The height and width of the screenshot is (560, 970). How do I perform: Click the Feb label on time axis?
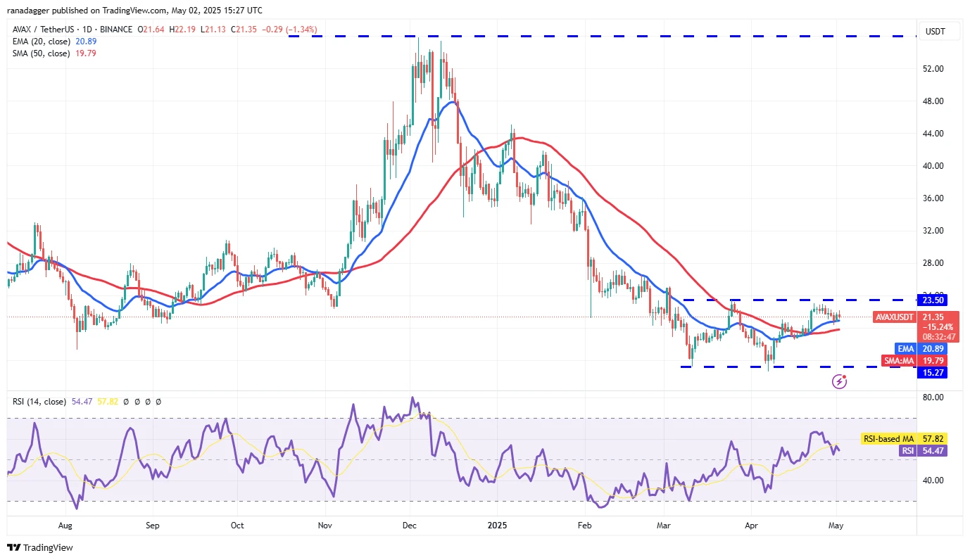pos(584,526)
